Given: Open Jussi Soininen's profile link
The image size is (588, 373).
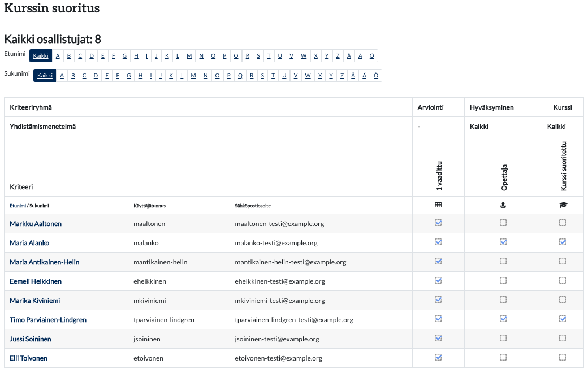Looking at the screenshot, I should tap(31, 339).
